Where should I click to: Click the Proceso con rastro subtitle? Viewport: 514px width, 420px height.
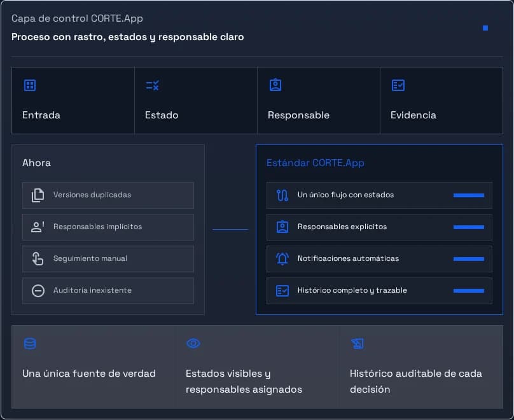click(127, 37)
